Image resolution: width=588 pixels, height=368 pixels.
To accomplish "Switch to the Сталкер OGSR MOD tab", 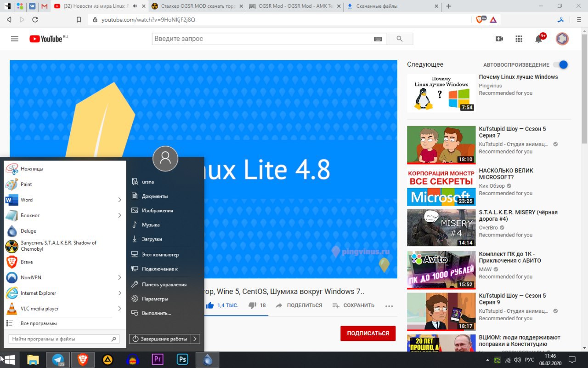I will click(198, 6).
